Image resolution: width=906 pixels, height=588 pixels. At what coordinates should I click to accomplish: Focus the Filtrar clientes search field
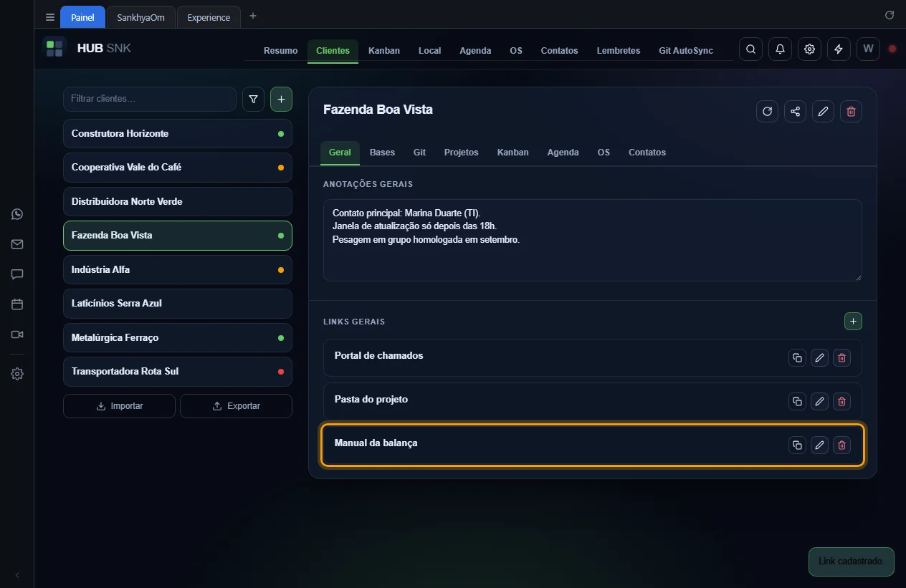pyautogui.click(x=150, y=99)
